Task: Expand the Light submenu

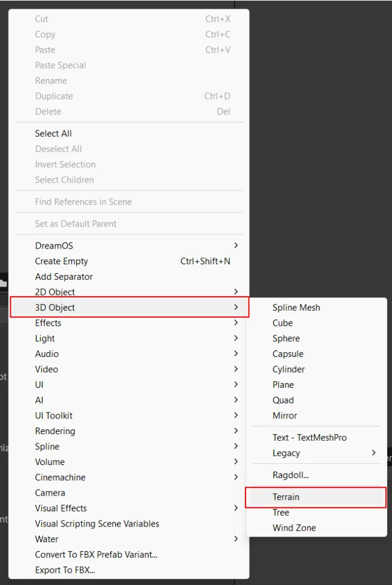Action: (128, 338)
